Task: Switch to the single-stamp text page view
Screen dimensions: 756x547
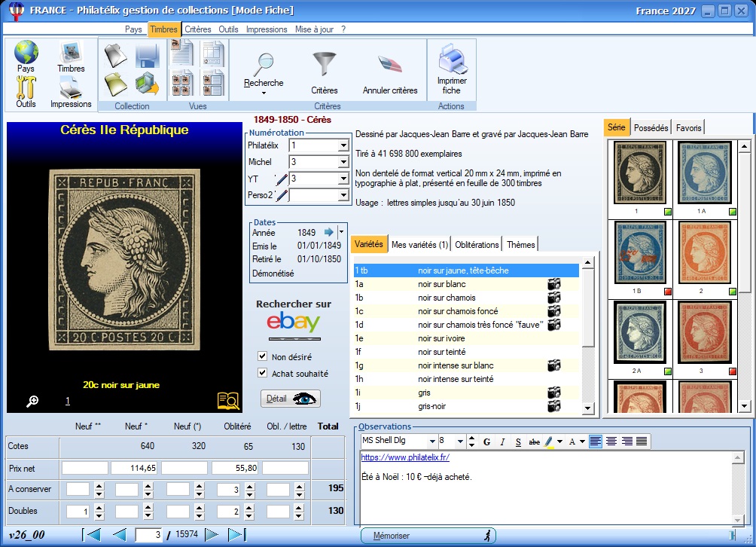Action: 182,53
